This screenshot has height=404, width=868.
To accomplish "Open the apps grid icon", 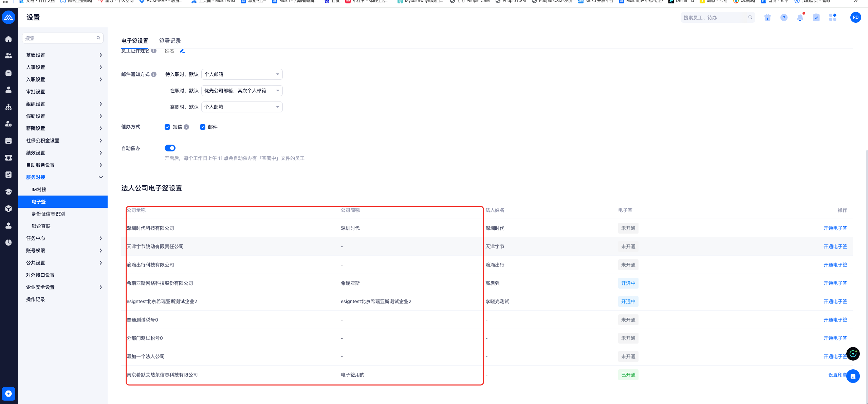I will point(832,18).
